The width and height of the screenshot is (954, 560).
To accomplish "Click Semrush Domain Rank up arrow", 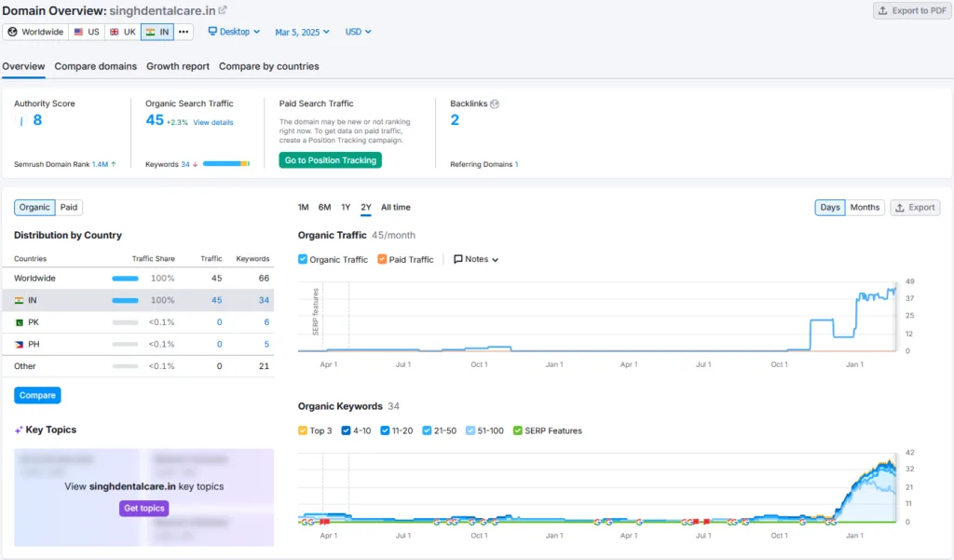I will 113,164.
